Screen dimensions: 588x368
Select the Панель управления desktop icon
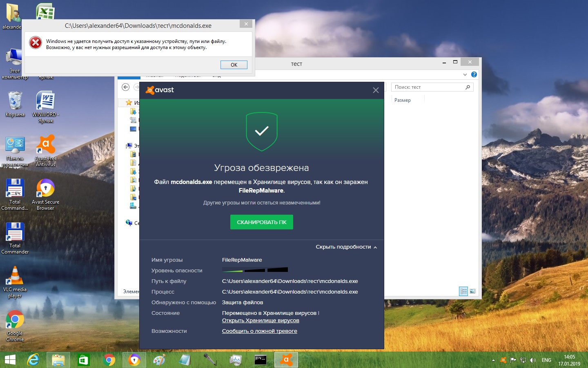click(x=15, y=152)
